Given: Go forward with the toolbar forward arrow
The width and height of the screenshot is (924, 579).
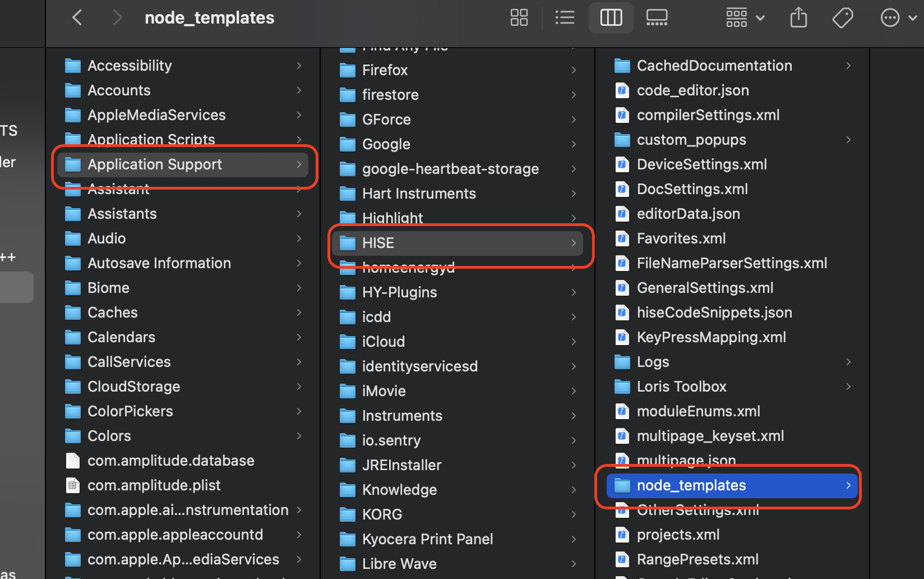Looking at the screenshot, I should (117, 18).
